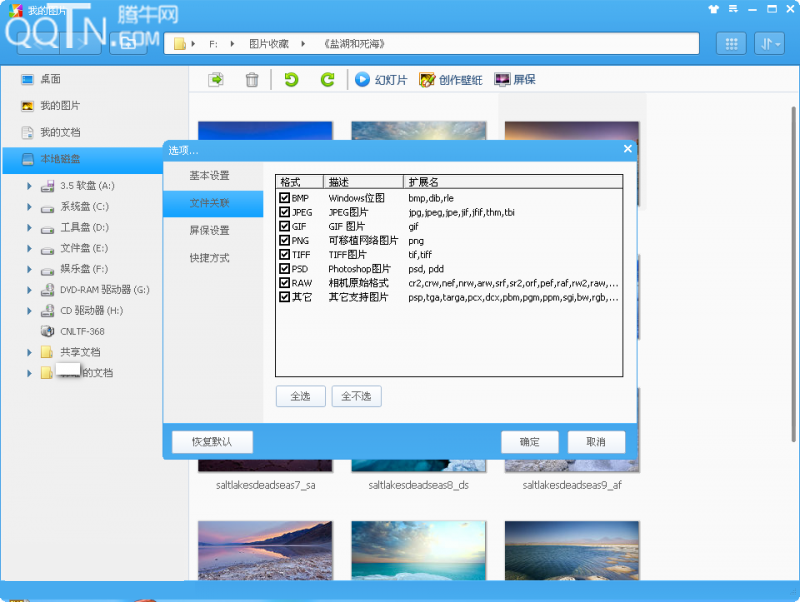
Task: Open the sort order dropdown button
Action: (x=770, y=44)
